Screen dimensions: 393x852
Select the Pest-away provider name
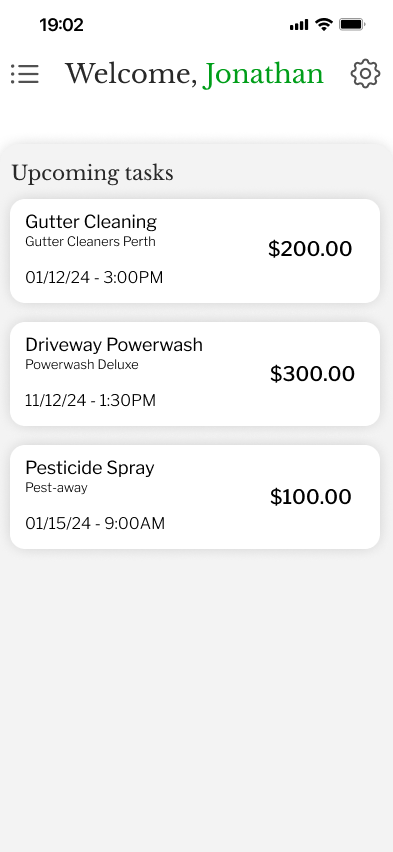coord(57,487)
